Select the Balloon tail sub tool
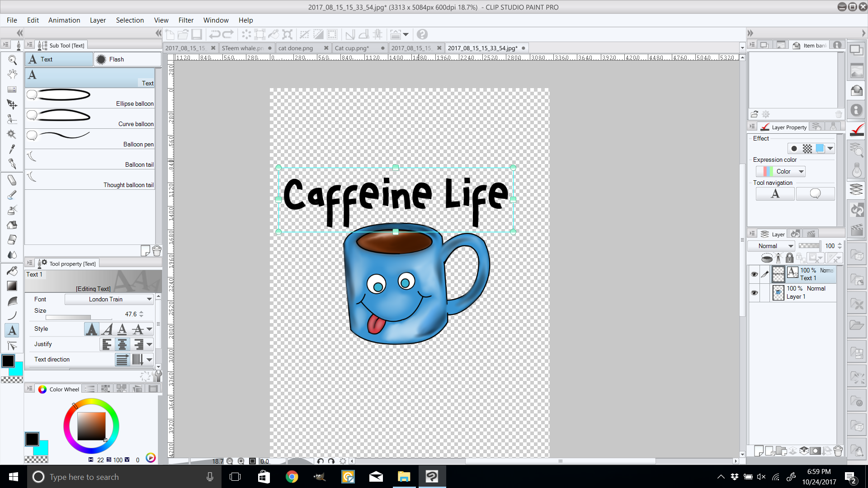 tap(90, 159)
